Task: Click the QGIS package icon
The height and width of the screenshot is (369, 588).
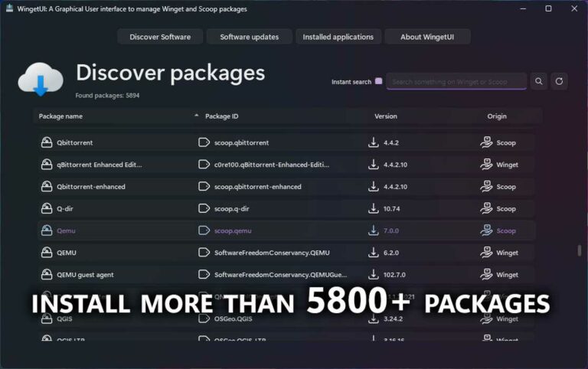Action: tap(47, 318)
